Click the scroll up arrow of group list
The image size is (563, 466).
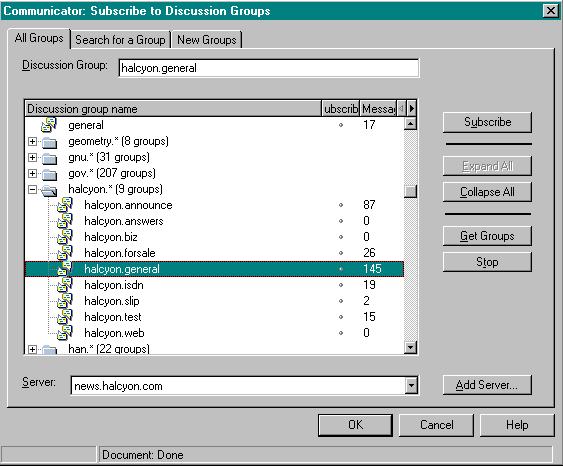point(410,124)
